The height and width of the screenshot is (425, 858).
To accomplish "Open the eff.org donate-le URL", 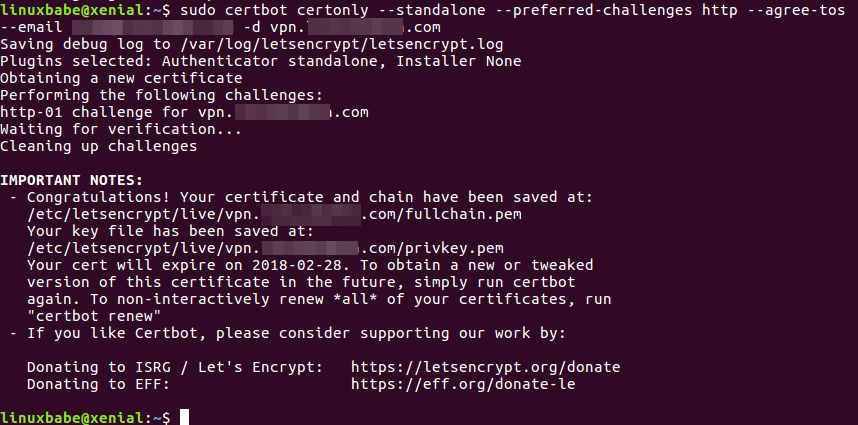I will click(x=463, y=383).
